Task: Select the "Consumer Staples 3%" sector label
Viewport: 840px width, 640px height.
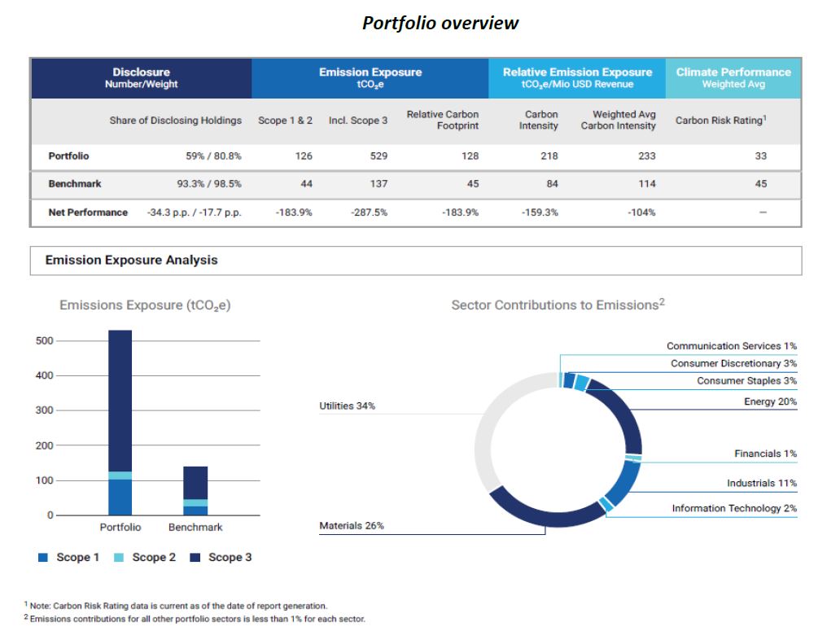Action: tap(746, 380)
